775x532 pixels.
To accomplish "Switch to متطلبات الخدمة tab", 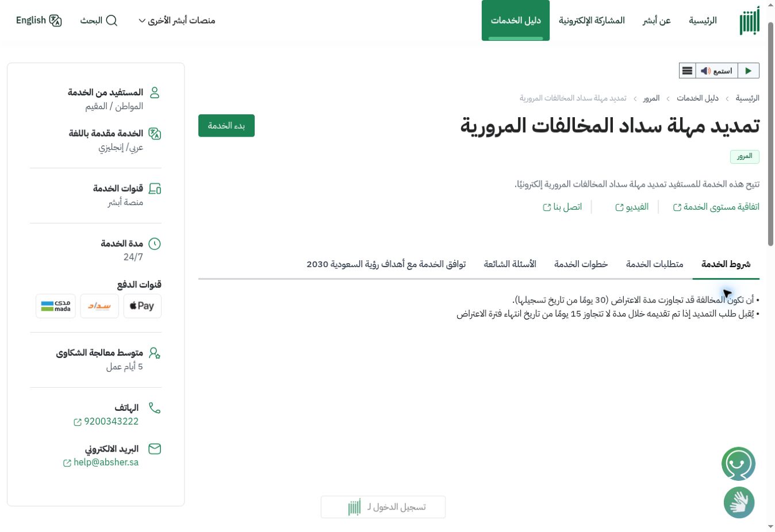I will coord(654,264).
